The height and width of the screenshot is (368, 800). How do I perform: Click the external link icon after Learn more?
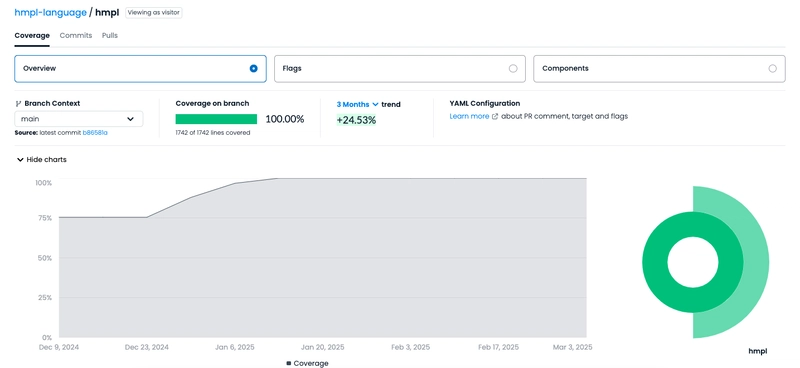tap(494, 116)
